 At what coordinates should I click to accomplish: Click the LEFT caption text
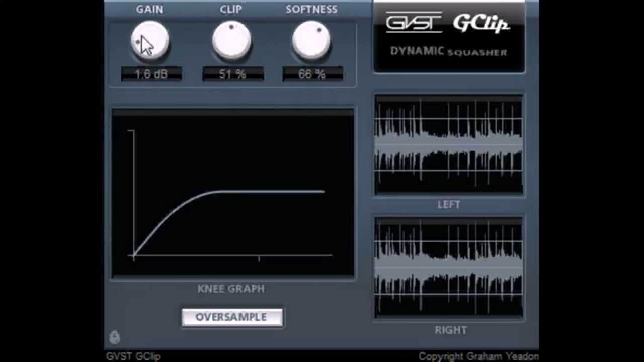click(449, 205)
